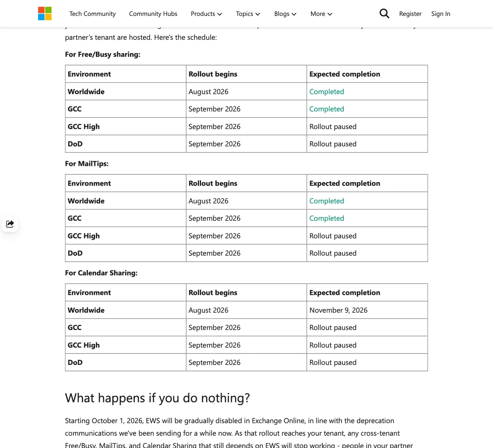Screen dimensions: 493x448
Task: Click the share arrow icon
Action: (10, 224)
